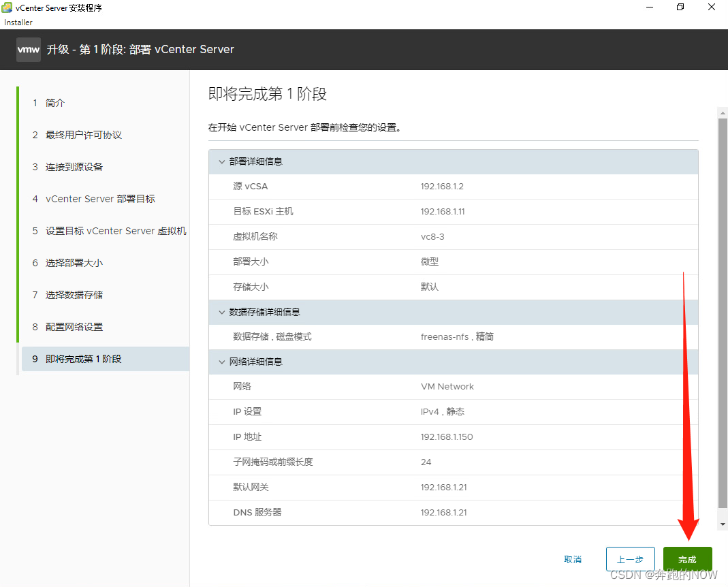Click the source vCSA value 192.168.1.2

tap(442, 187)
